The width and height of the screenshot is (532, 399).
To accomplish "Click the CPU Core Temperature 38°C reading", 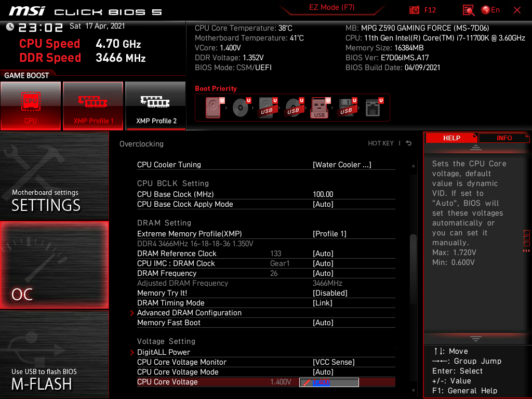I will [x=243, y=28].
